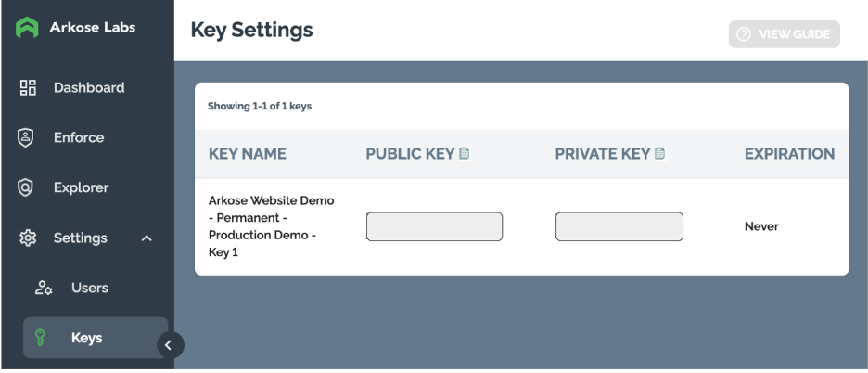Click the Explorer shield icon
868x373 pixels.
coord(25,187)
